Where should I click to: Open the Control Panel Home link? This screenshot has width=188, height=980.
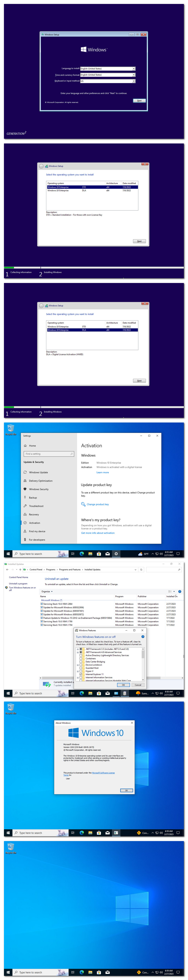coord(19,577)
